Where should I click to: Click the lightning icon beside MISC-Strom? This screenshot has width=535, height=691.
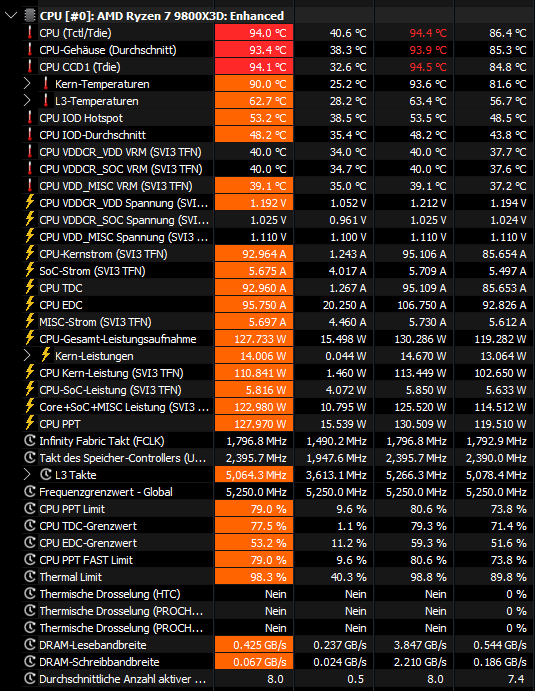(x=30, y=322)
